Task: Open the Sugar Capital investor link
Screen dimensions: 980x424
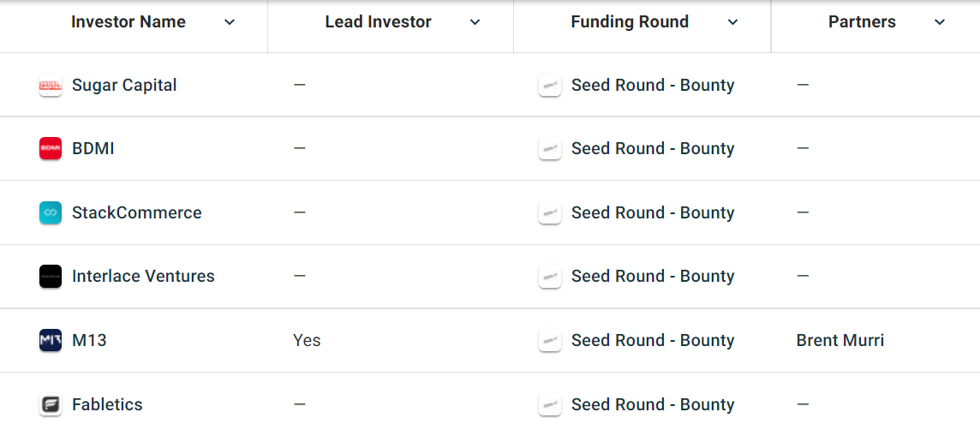Action: pyautogui.click(x=124, y=86)
